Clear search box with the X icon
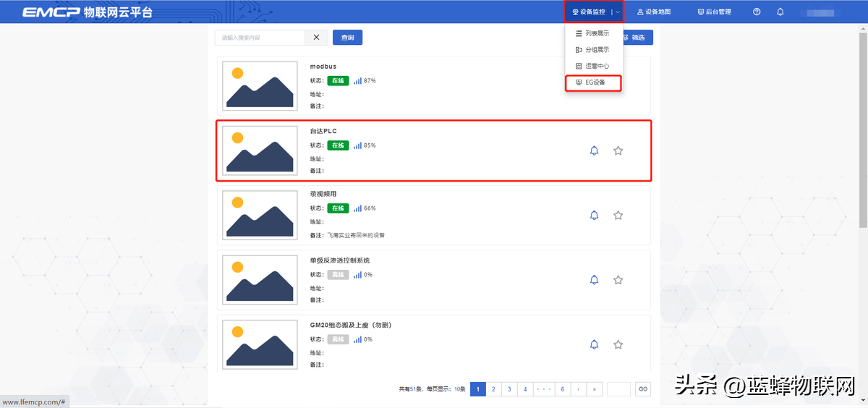The height and width of the screenshot is (408, 868). pyautogui.click(x=316, y=38)
